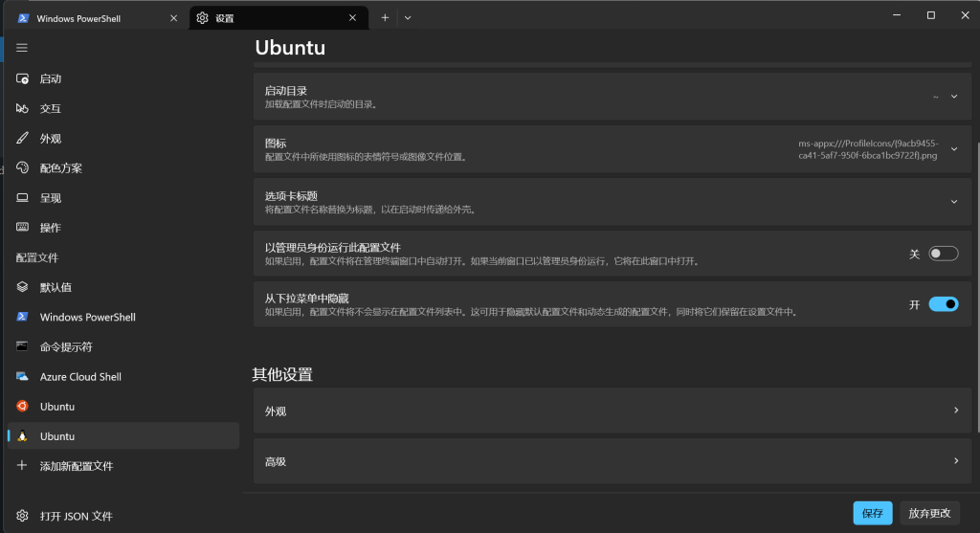Click the hamburger menu icon in sidebar

pos(22,48)
